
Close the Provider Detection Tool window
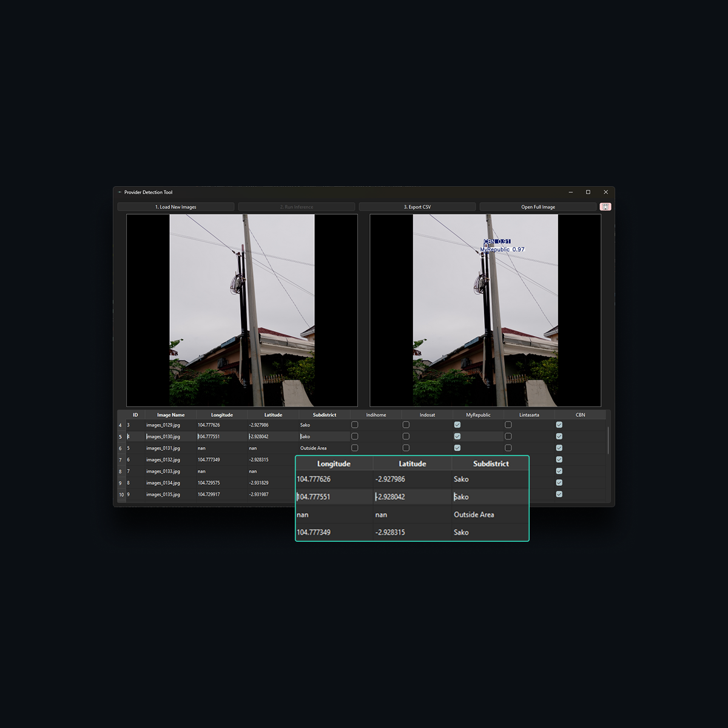click(605, 192)
